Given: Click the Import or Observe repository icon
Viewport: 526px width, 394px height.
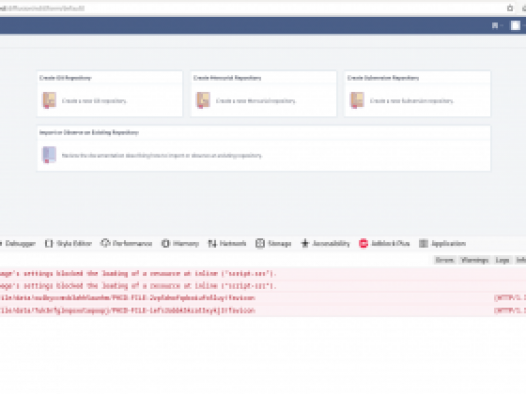Looking at the screenshot, I should 49,155.
